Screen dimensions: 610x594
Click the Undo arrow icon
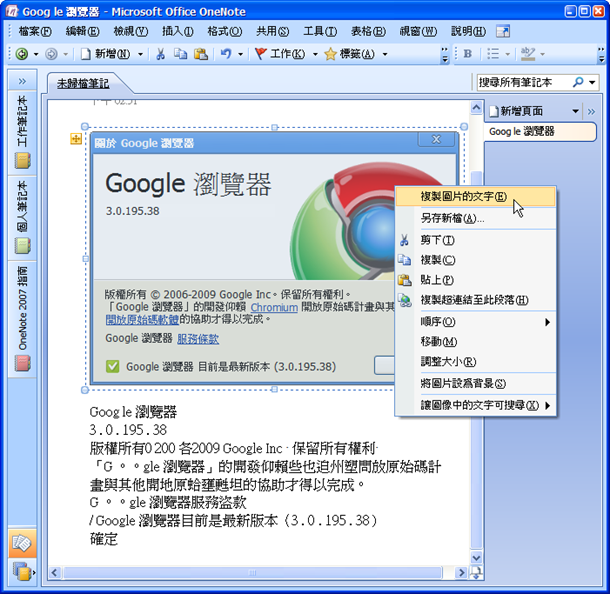click(226, 54)
